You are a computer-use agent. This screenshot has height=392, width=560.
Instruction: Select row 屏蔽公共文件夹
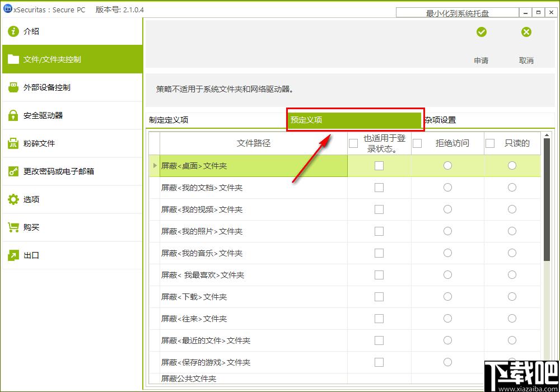(344, 379)
